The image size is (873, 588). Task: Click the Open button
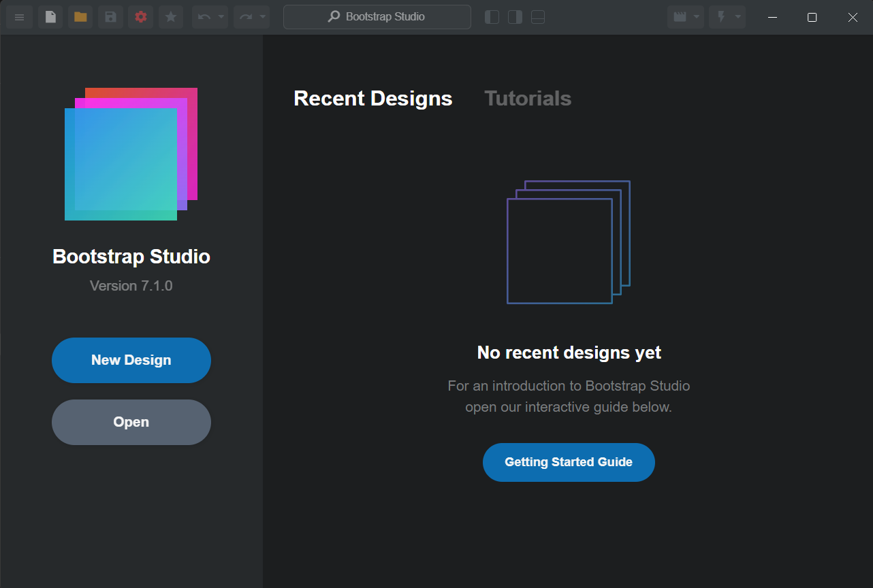click(x=131, y=422)
